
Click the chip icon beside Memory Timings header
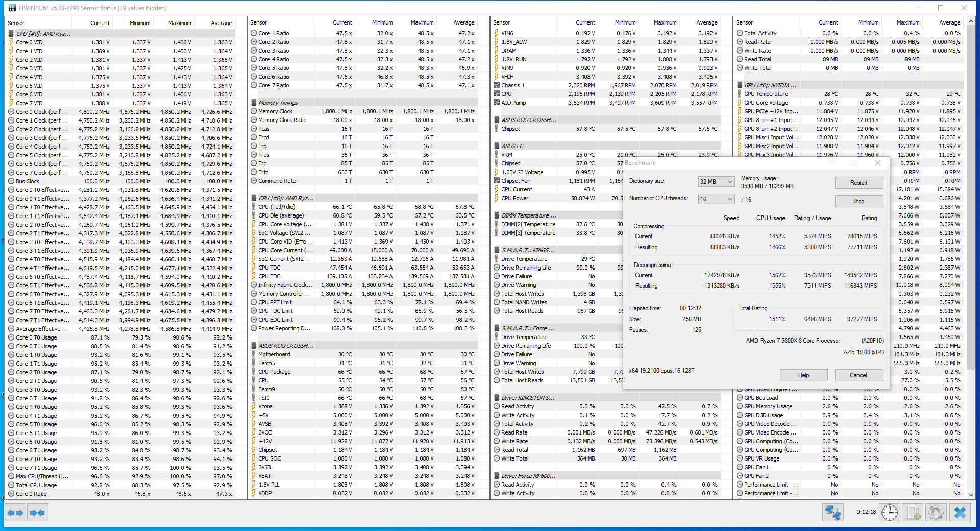coord(254,103)
